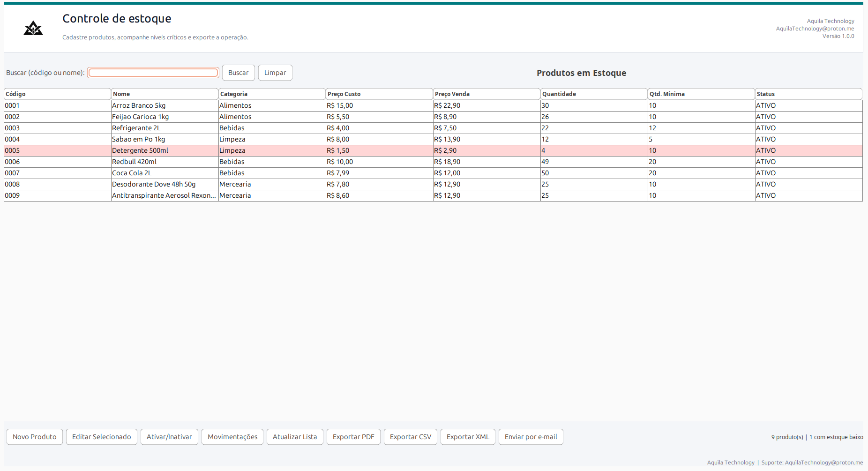Toggle product status with Ativar/Inativar

coord(169,437)
